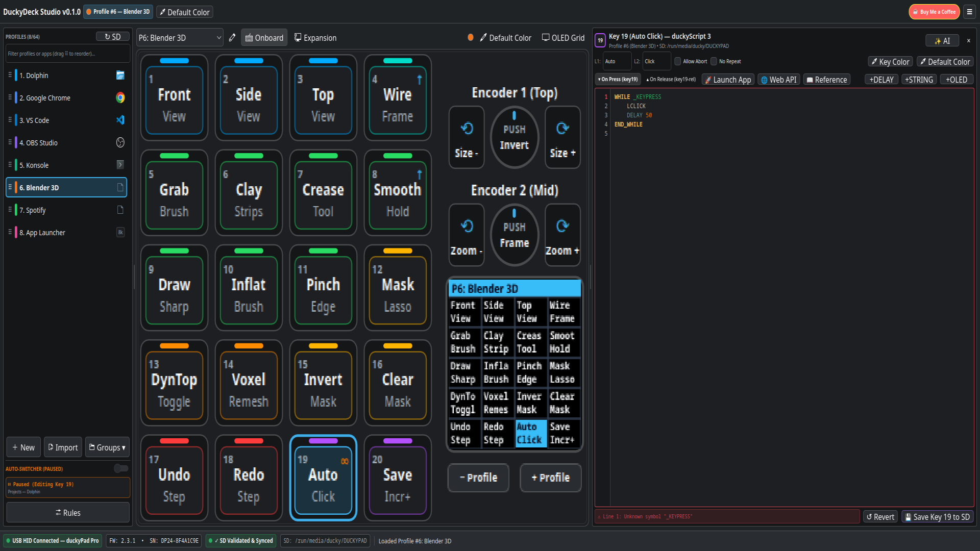This screenshot has height=551, width=980.
Task: Enable the Allow Abort checkbox
Action: click(x=678, y=61)
